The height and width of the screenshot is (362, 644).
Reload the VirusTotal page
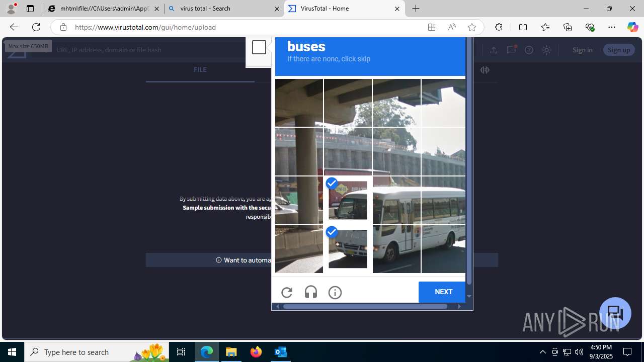click(36, 27)
